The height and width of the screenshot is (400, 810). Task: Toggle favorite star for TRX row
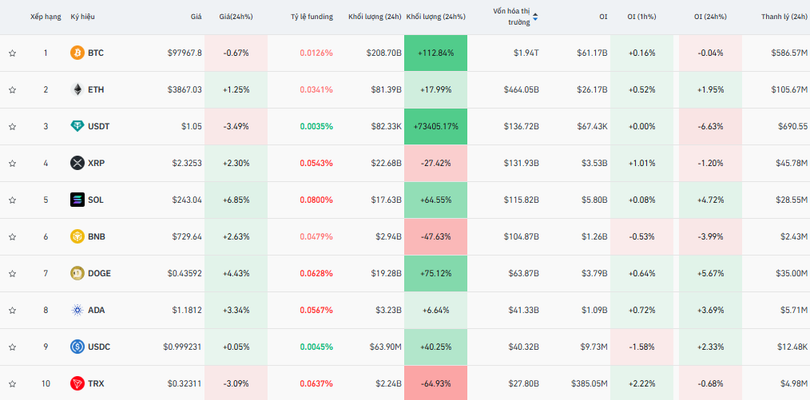tap(12, 383)
